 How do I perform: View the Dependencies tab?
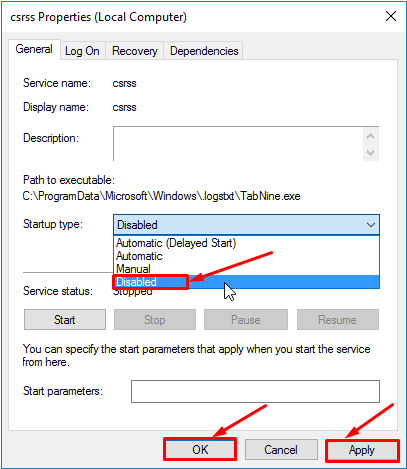tap(204, 51)
